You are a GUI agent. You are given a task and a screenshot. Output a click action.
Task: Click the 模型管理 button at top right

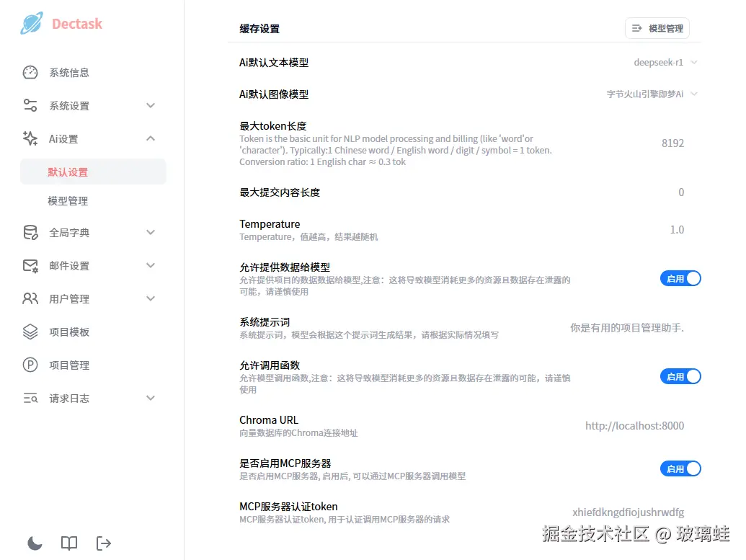coord(657,29)
